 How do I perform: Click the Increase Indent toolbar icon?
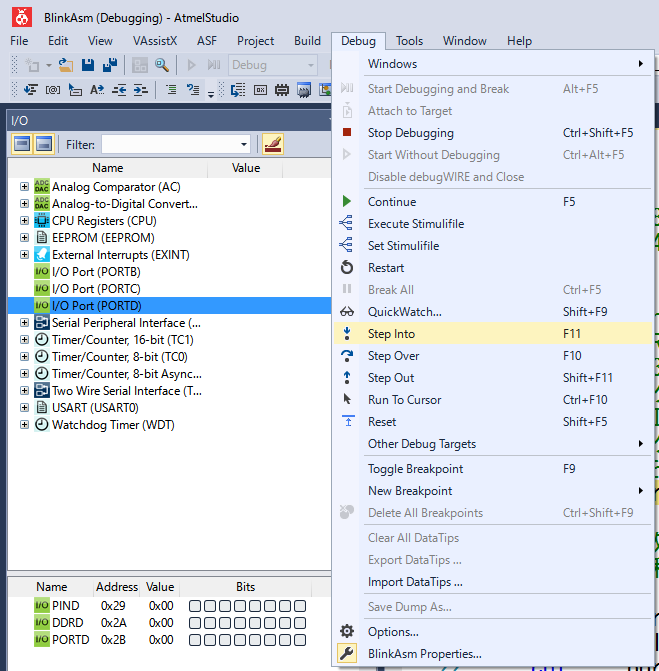pos(141,90)
